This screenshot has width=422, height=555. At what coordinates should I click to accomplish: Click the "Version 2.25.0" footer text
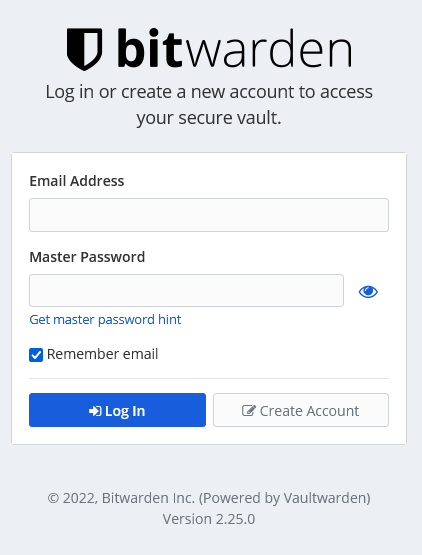tap(209, 519)
